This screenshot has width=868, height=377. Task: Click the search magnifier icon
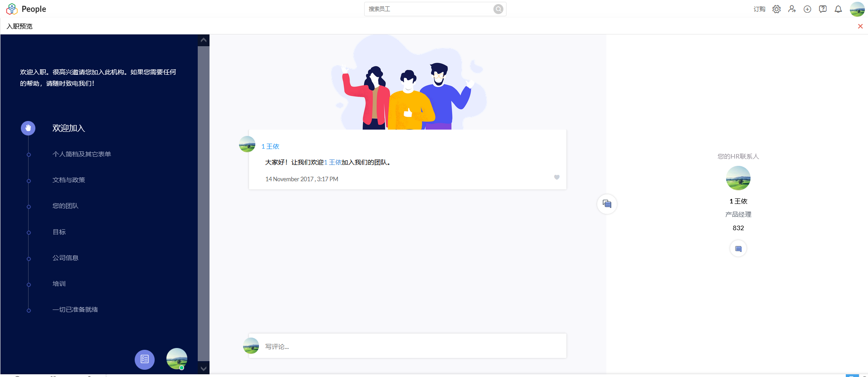tap(498, 9)
